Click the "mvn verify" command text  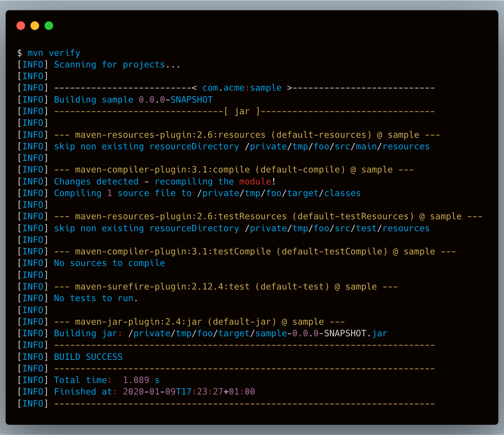54,53
